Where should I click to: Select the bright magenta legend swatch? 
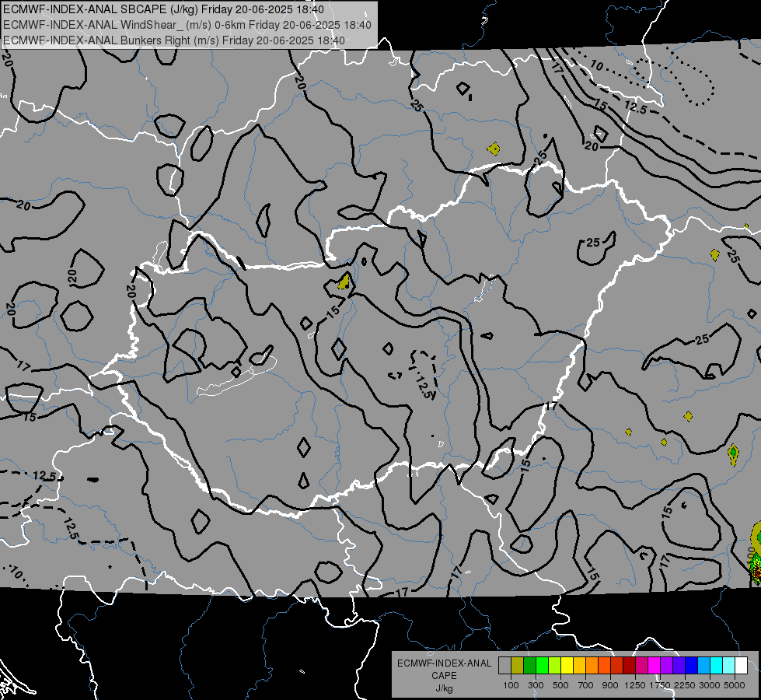point(655,666)
